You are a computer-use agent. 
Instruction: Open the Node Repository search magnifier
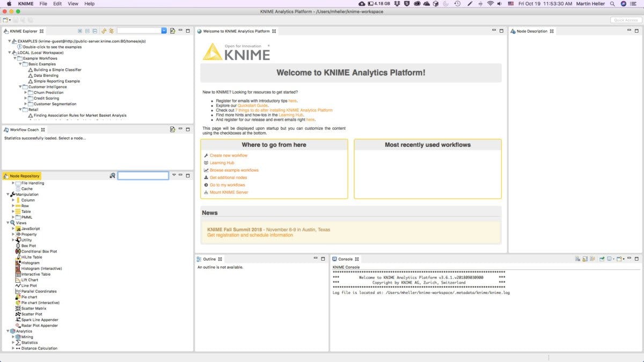click(113, 175)
